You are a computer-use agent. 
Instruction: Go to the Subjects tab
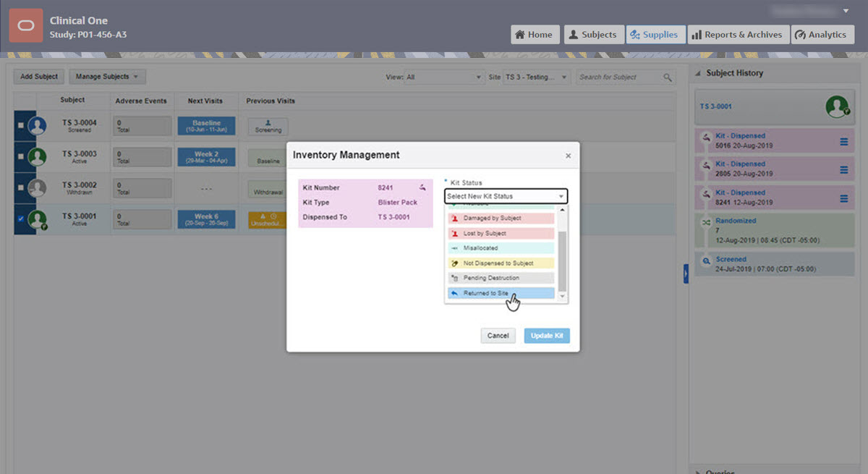593,34
